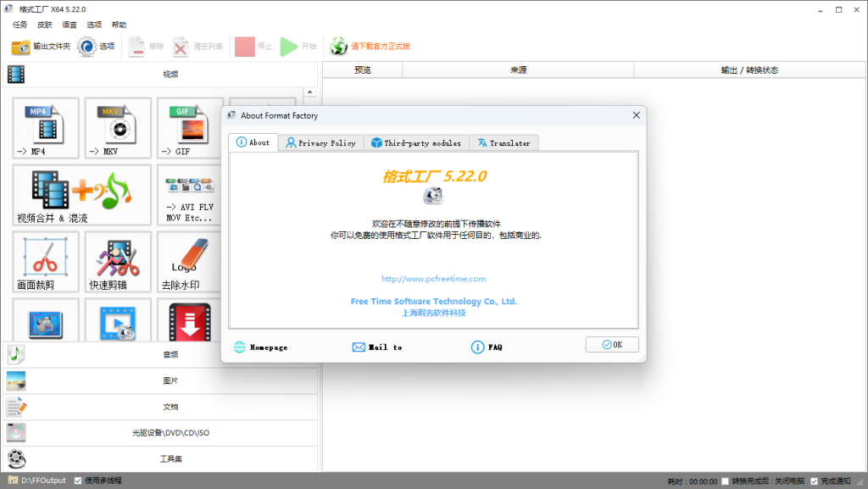Expand the Audio category bar
Image resolution: width=868 pixels, height=489 pixels.
click(160, 354)
